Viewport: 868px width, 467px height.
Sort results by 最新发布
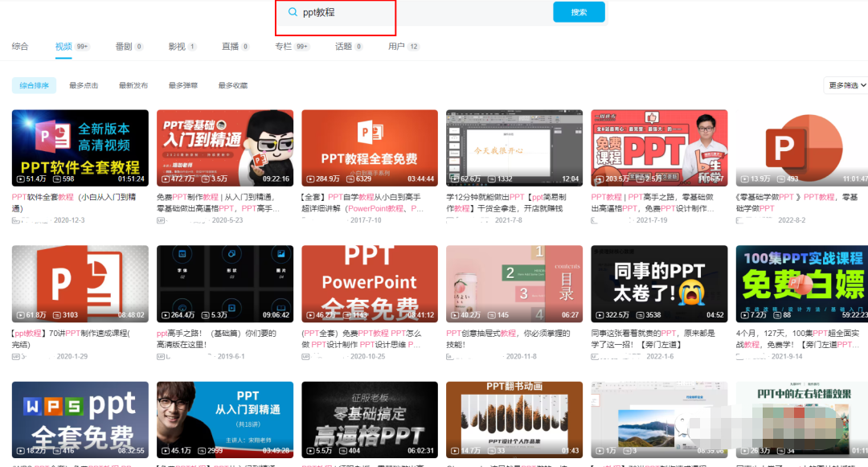coord(133,85)
